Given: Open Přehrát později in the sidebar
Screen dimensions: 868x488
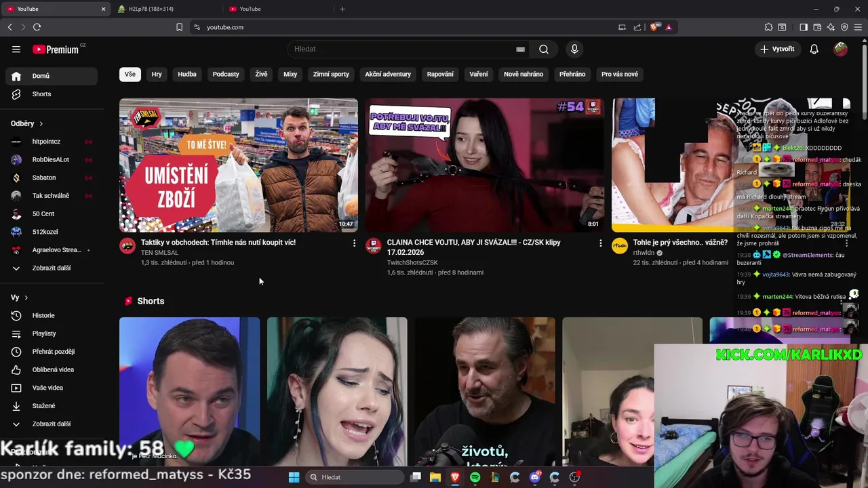Looking at the screenshot, I should (x=52, y=351).
